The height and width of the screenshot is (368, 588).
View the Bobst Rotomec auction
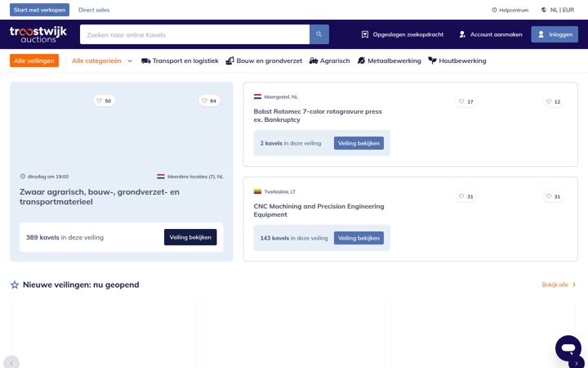[x=359, y=143]
